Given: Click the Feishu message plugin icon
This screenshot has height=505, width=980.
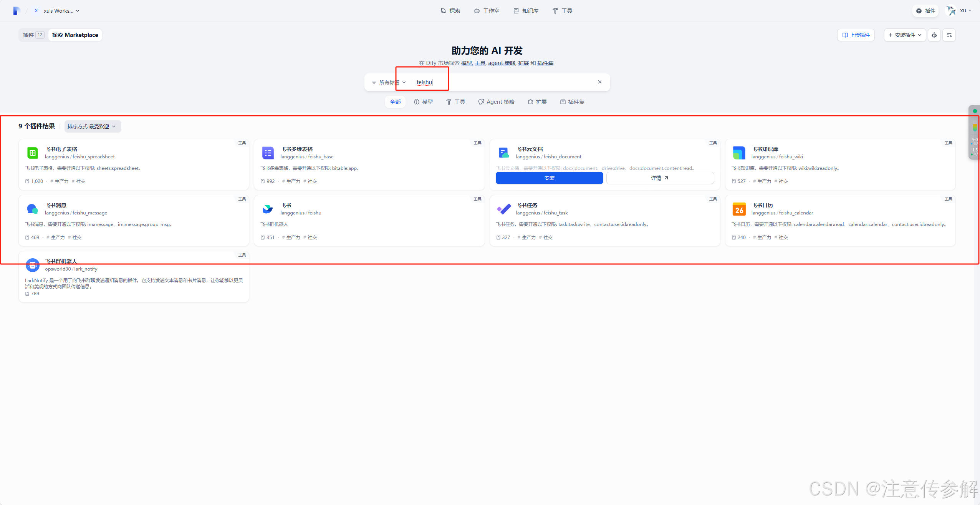Looking at the screenshot, I should (33, 209).
